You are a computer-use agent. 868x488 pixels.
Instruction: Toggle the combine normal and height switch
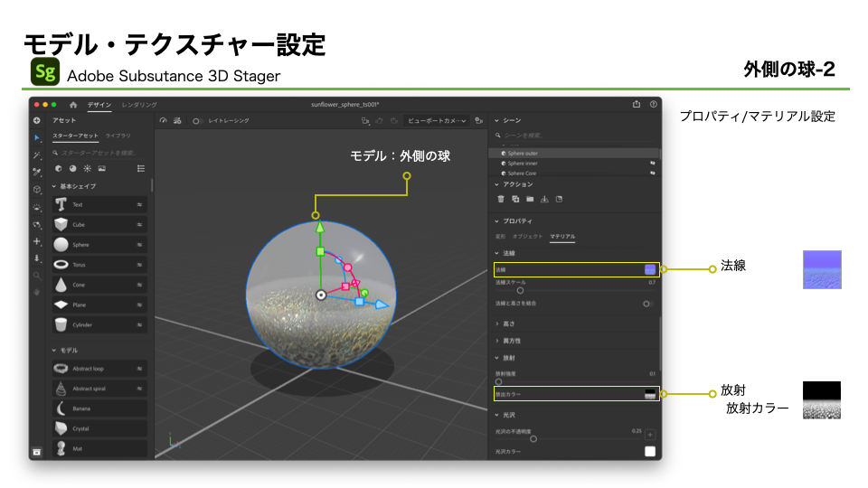(x=647, y=304)
